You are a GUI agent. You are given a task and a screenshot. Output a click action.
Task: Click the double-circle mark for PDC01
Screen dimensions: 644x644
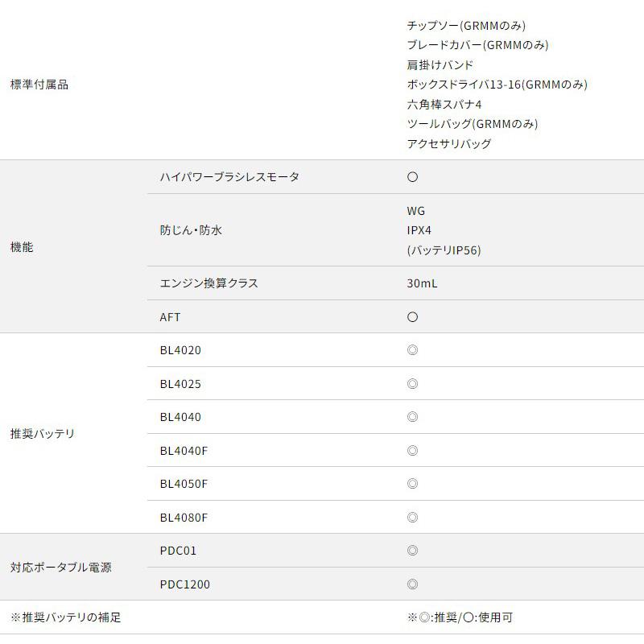(x=413, y=551)
